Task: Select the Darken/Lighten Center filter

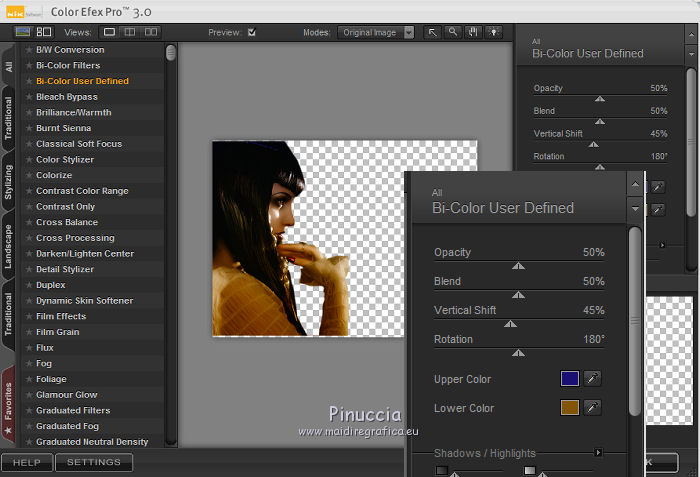Action: (x=85, y=254)
